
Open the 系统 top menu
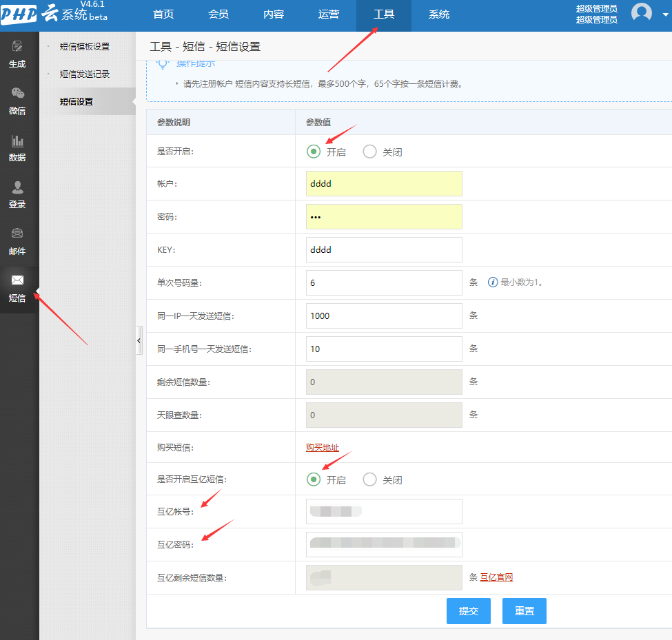coord(439,14)
